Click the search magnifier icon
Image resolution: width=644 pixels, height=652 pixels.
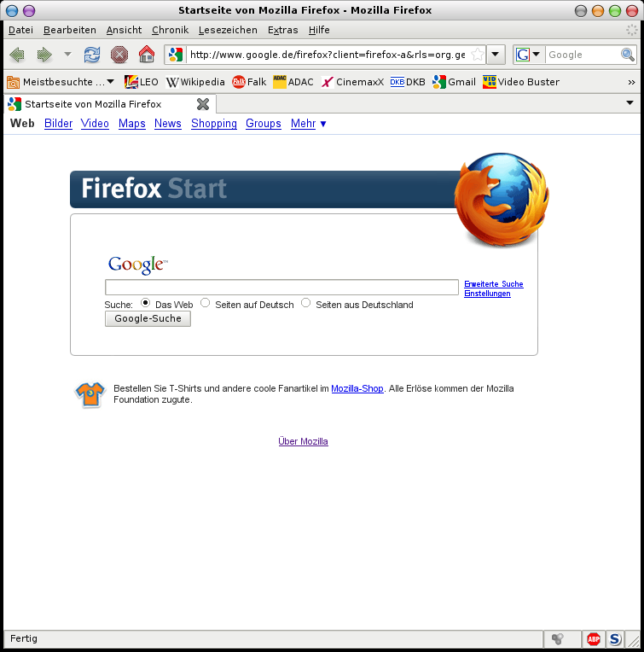pyautogui.click(x=628, y=55)
